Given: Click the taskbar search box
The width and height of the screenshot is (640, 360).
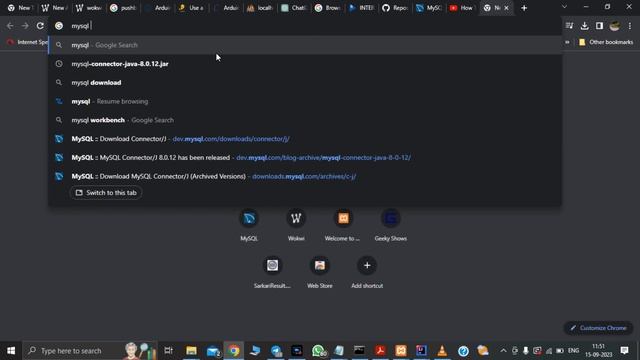Looking at the screenshot, I should point(90,351).
